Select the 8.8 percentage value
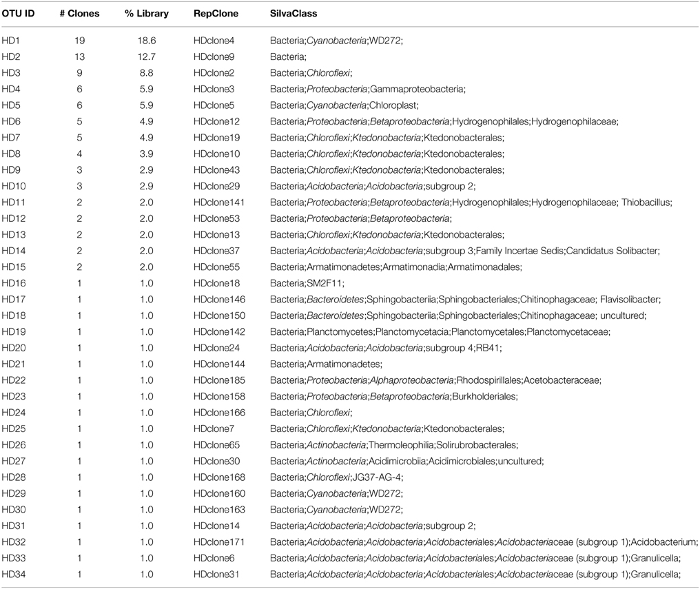700x589 pixels. pyautogui.click(x=147, y=73)
